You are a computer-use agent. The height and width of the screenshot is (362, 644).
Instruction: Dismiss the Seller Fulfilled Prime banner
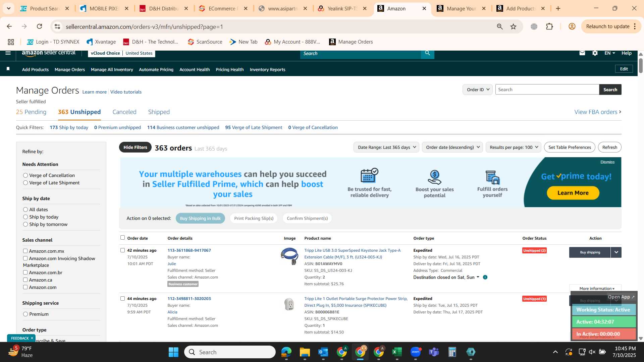pyautogui.click(x=607, y=162)
